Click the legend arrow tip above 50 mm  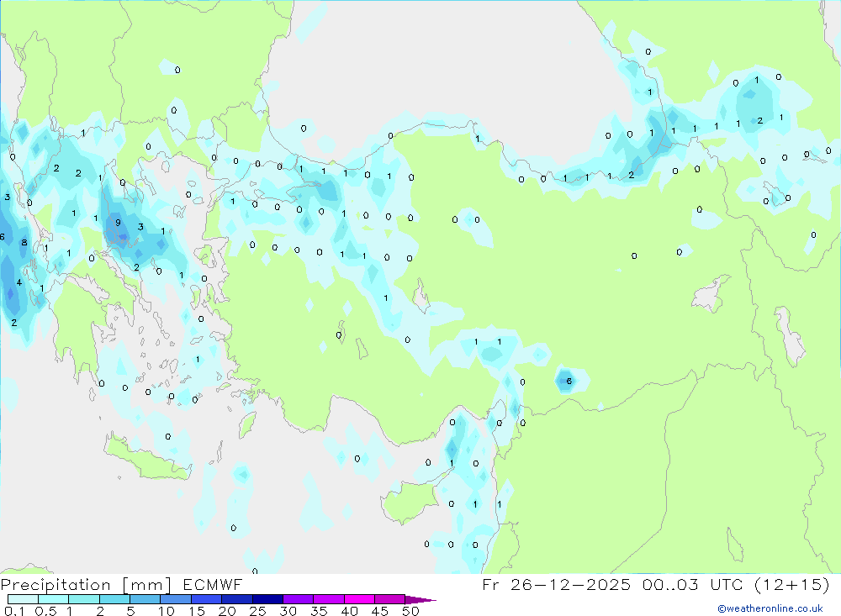pos(420,600)
